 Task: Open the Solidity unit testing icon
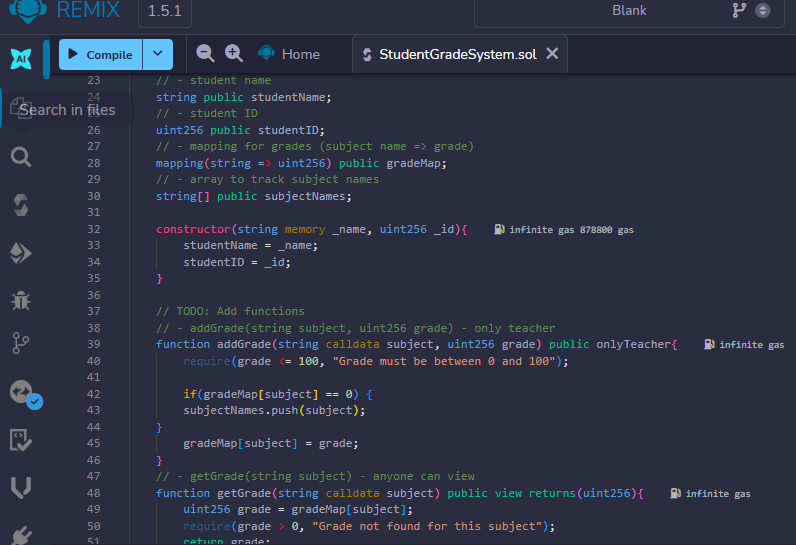pos(21,440)
